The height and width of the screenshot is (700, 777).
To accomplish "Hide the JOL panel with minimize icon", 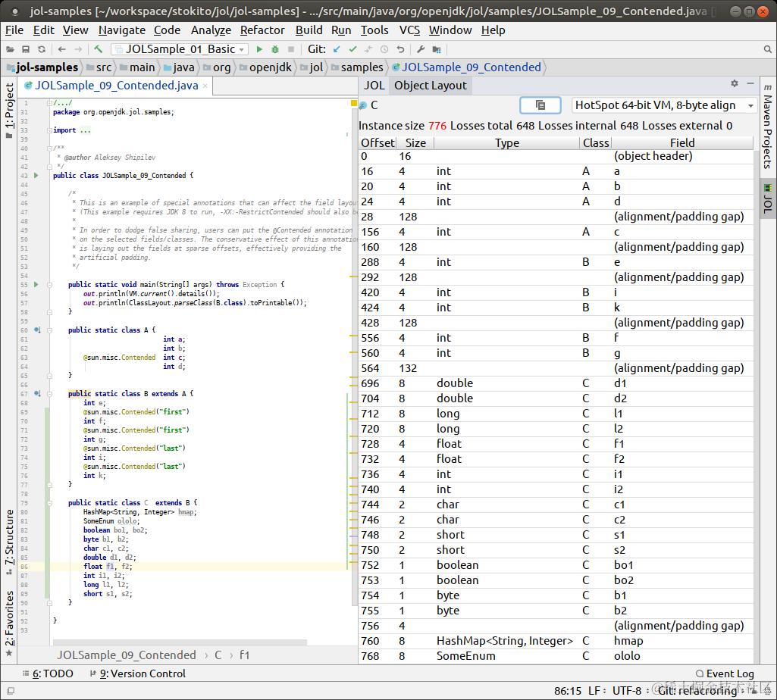I will coord(750,84).
